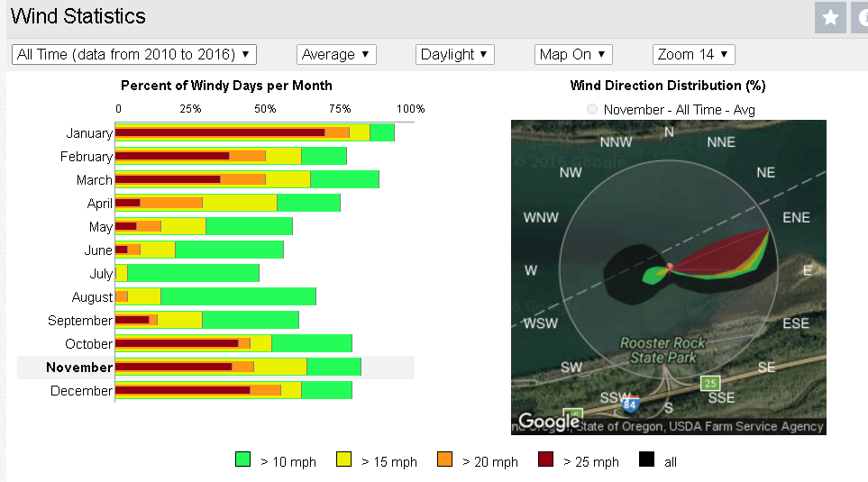The width and height of the screenshot is (868, 482).
Task: Click the '> 25 mph' legend text
Action: coord(591,461)
